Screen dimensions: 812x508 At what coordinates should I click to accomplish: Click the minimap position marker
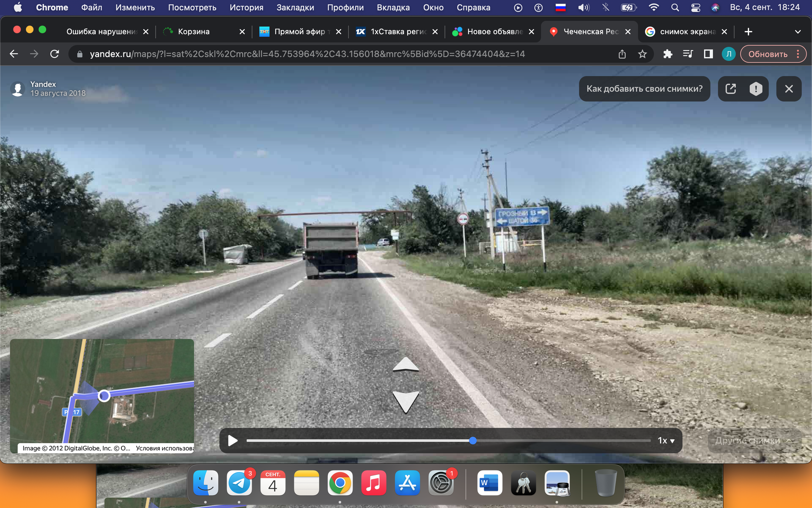tap(104, 396)
